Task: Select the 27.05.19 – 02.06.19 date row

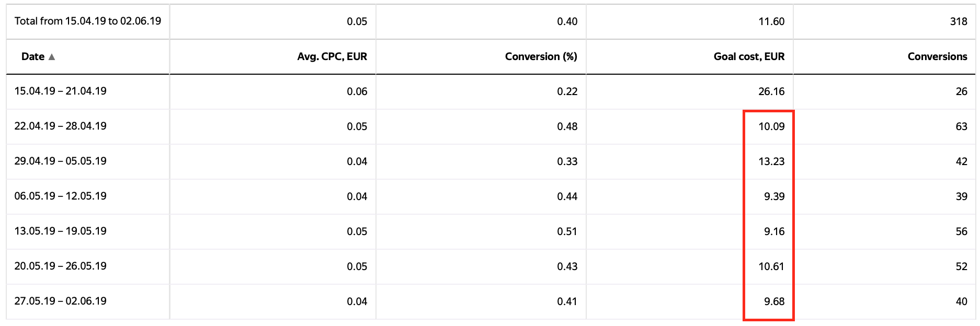Action: click(x=60, y=301)
